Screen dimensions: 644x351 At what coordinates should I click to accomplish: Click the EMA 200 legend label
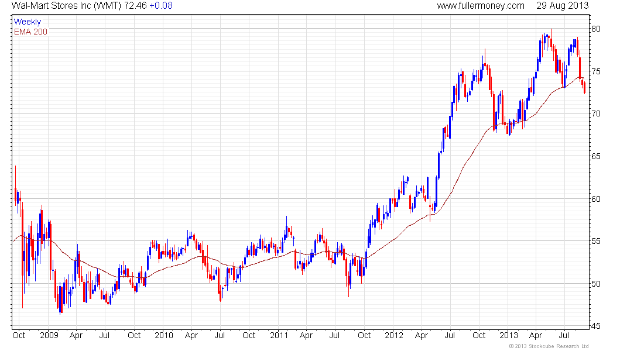31,32
